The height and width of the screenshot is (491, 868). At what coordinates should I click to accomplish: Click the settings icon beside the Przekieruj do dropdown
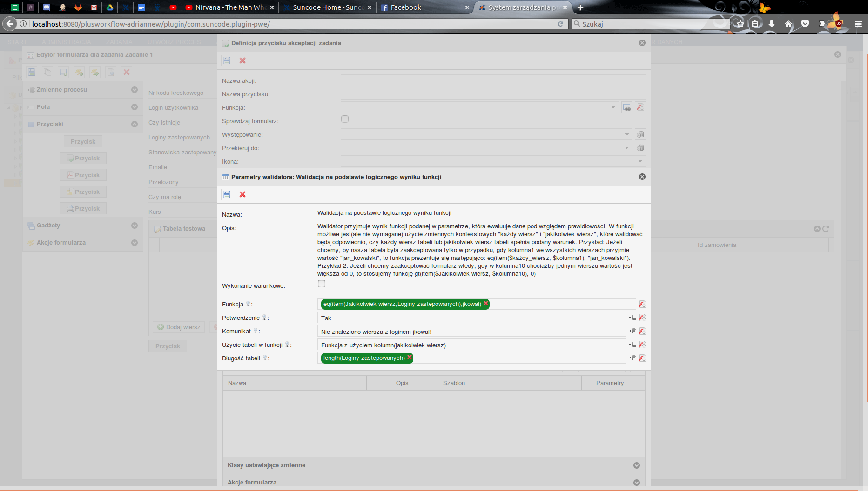tap(640, 148)
